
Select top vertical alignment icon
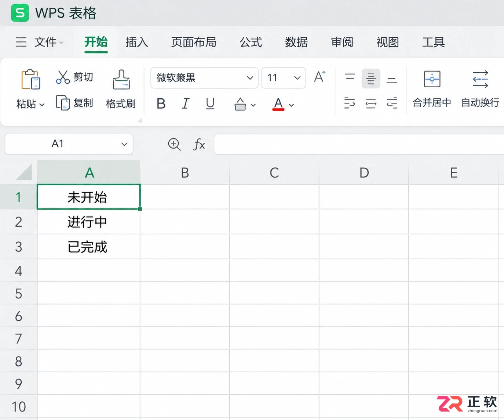click(350, 77)
